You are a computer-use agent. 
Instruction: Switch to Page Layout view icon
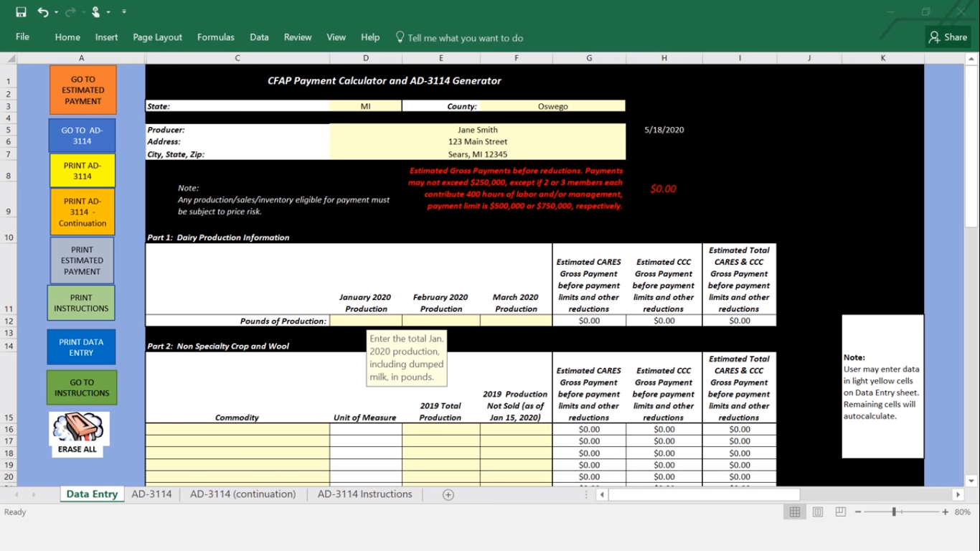(x=818, y=512)
